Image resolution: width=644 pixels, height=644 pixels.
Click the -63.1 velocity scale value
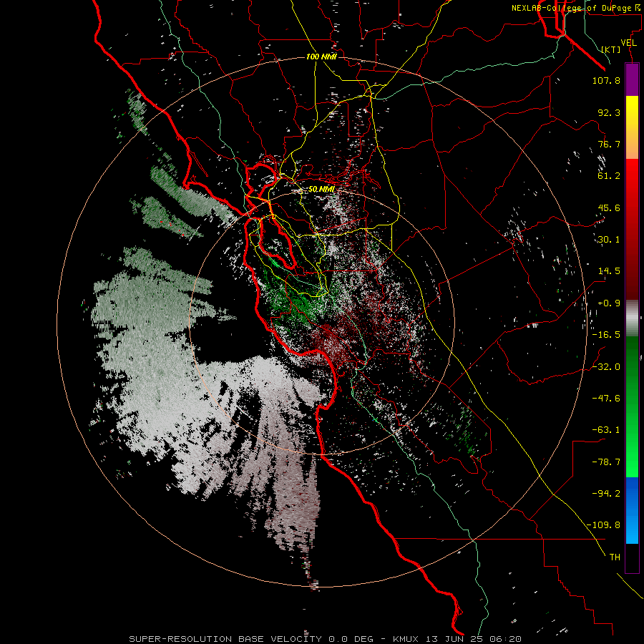pyautogui.click(x=606, y=430)
